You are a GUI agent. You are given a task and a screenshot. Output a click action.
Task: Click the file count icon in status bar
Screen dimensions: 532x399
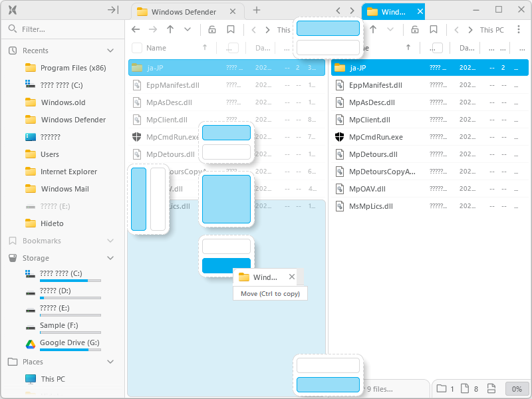(465, 388)
